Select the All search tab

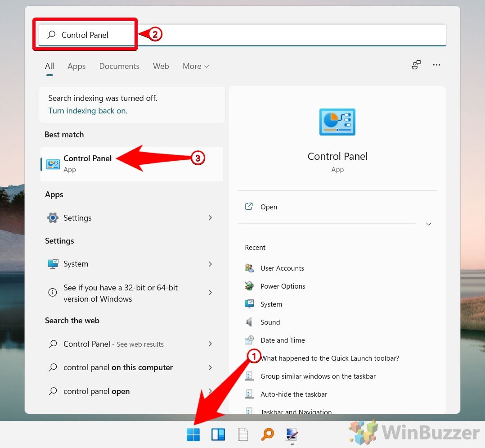coord(49,66)
